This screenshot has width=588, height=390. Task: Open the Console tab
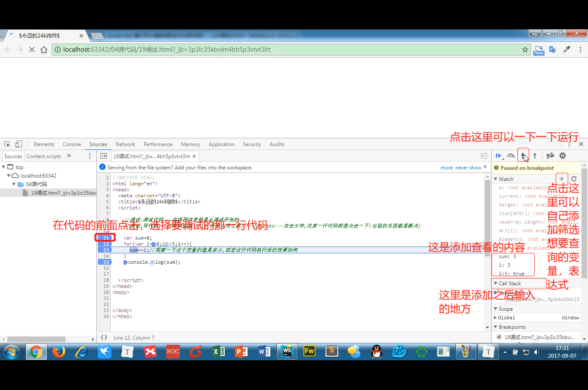tap(71, 144)
